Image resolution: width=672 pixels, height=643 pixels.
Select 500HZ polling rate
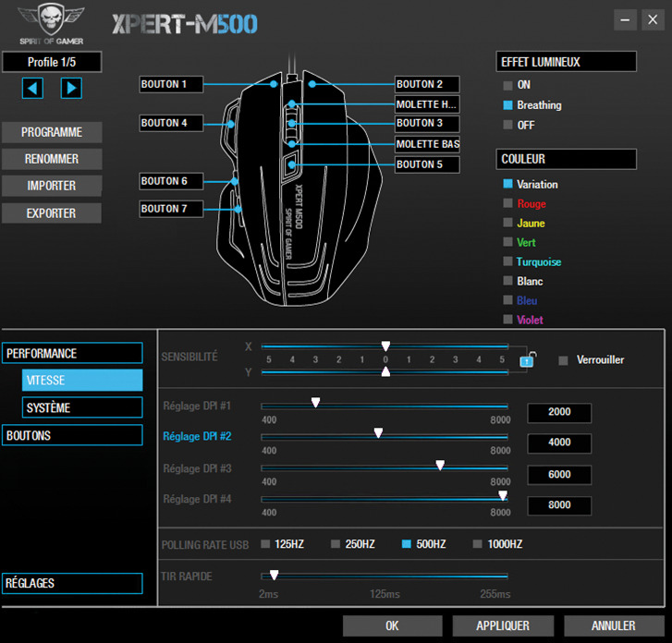point(407,544)
